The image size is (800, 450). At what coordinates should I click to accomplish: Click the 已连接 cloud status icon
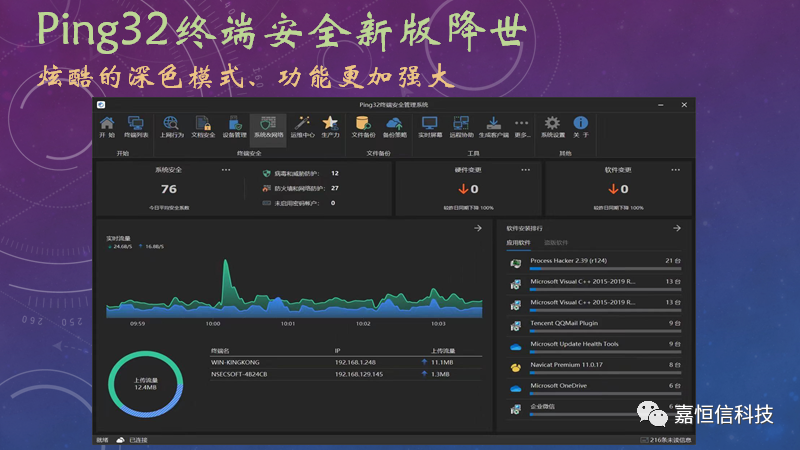[x=120, y=440]
